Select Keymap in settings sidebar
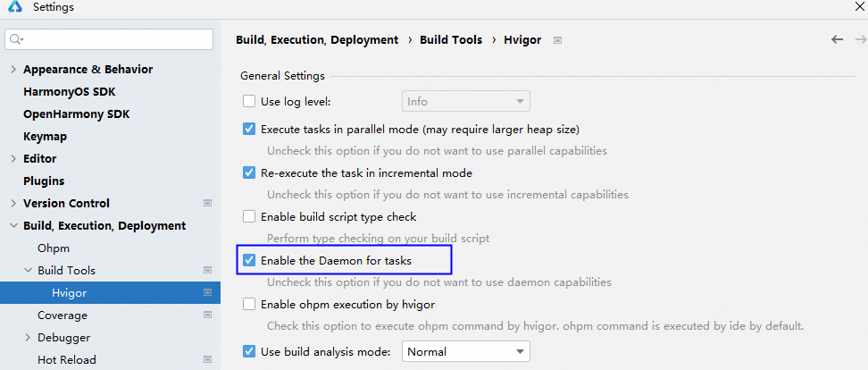This screenshot has width=868, height=370. (x=45, y=137)
